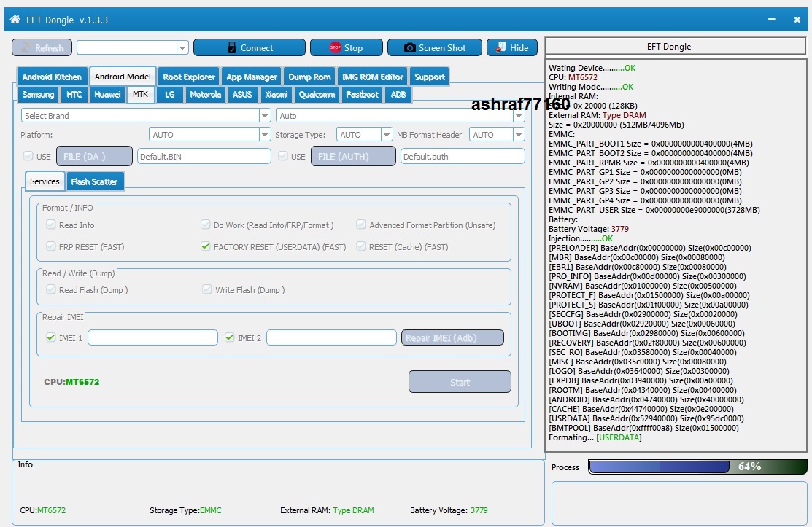Open the ADB tab
Screen dimensions: 812x527
[x=398, y=95]
